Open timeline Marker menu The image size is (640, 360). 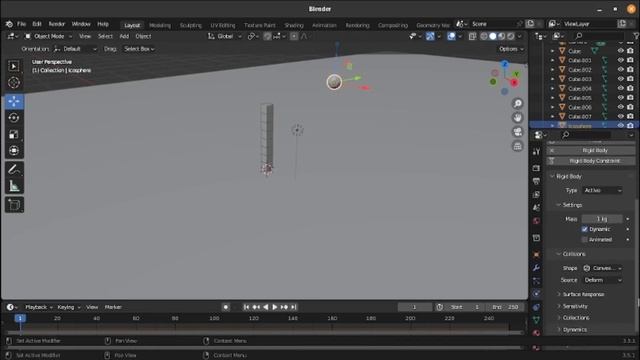point(113,307)
